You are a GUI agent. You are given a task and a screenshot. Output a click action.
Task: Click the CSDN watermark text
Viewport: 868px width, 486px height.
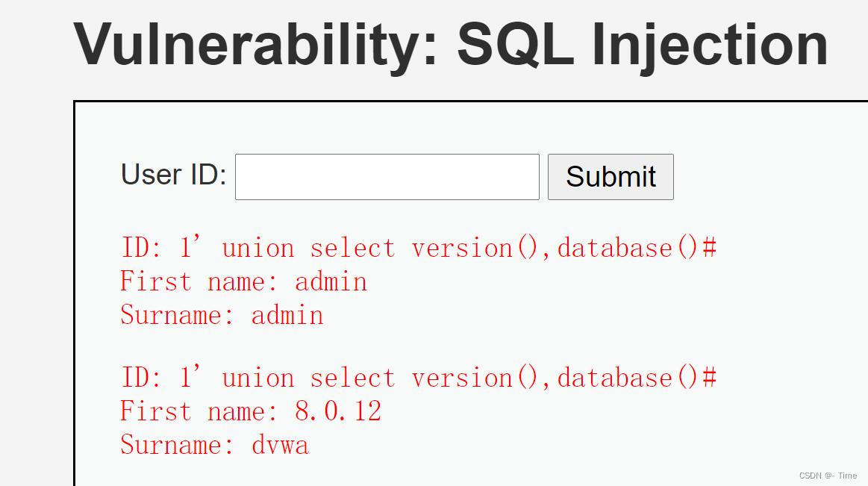click(x=828, y=476)
